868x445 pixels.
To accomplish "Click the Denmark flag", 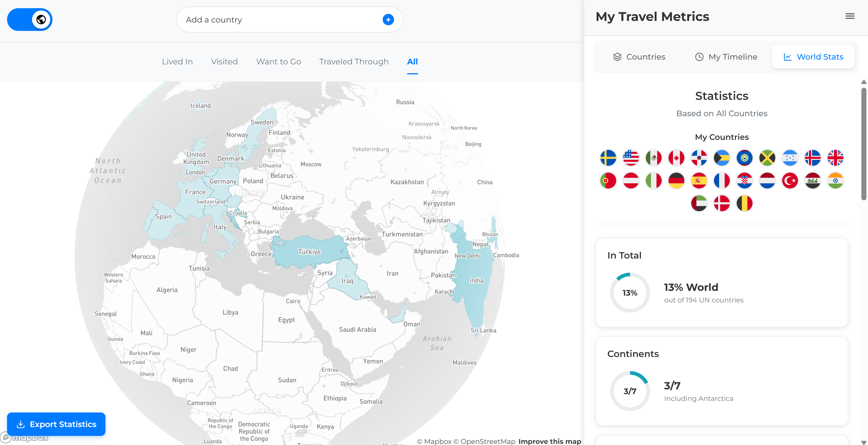I will click(722, 203).
